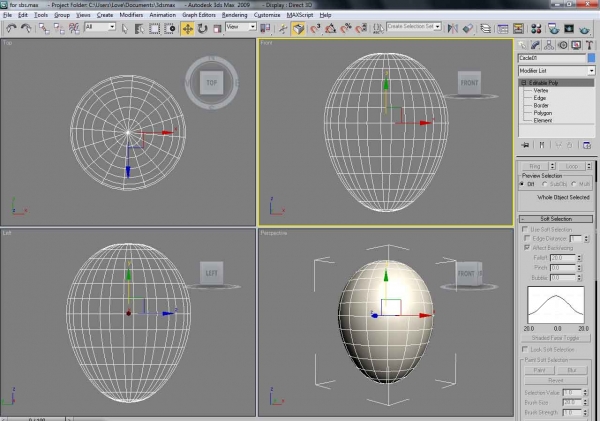Viewport: 600px width, 421px height.
Task: Activate the Select and Move tool
Action: pos(188,29)
